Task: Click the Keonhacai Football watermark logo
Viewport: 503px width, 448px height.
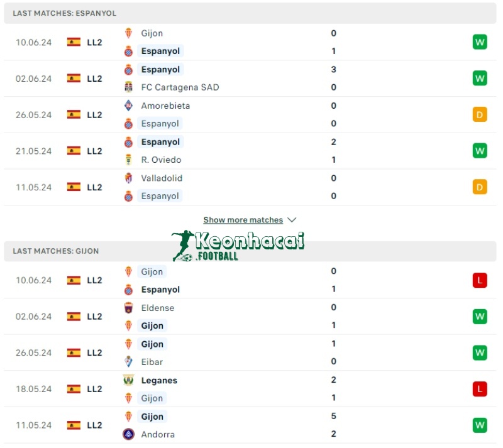Action: 238,245
